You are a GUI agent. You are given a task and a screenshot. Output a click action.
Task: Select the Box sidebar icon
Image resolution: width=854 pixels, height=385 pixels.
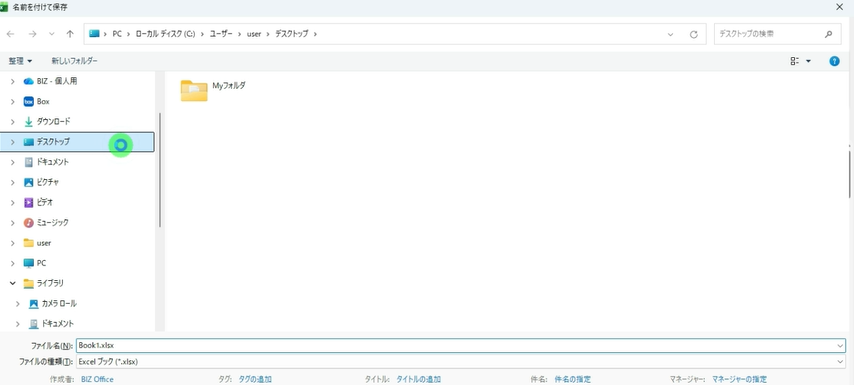coord(29,101)
